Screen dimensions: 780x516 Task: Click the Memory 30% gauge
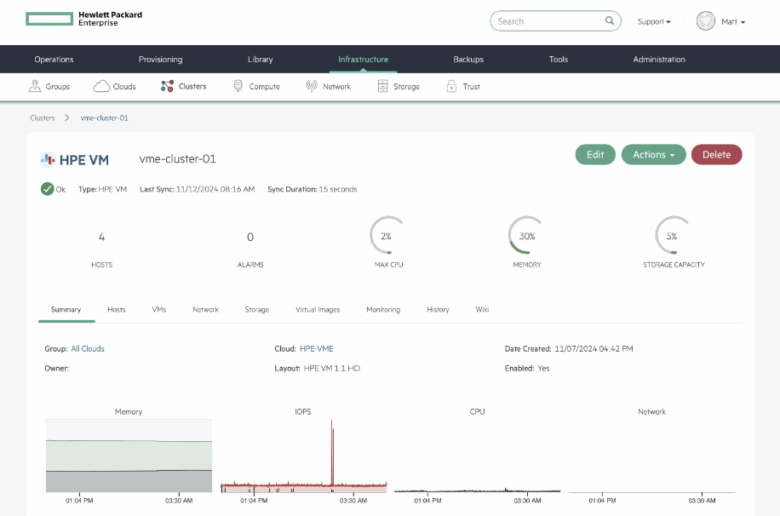click(x=526, y=236)
